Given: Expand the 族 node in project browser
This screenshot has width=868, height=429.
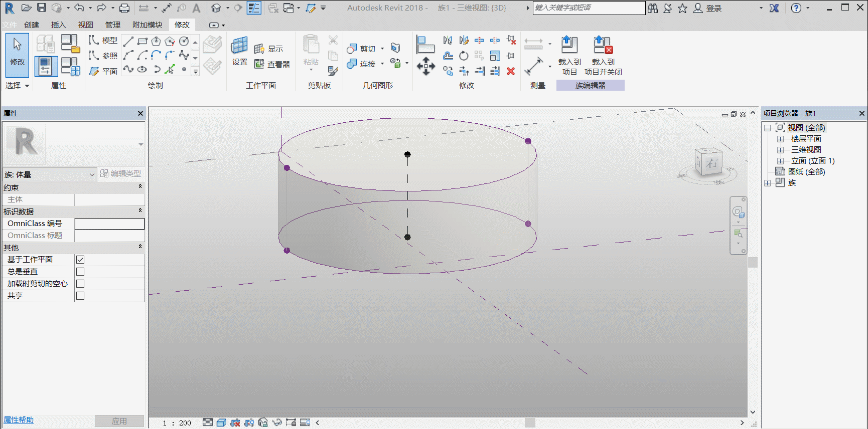Looking at the screenshot, I should point(767,183).
